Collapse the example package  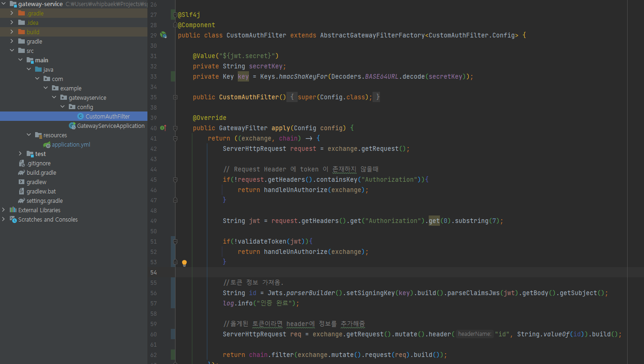pyautogui.click(x=46, y=88)
